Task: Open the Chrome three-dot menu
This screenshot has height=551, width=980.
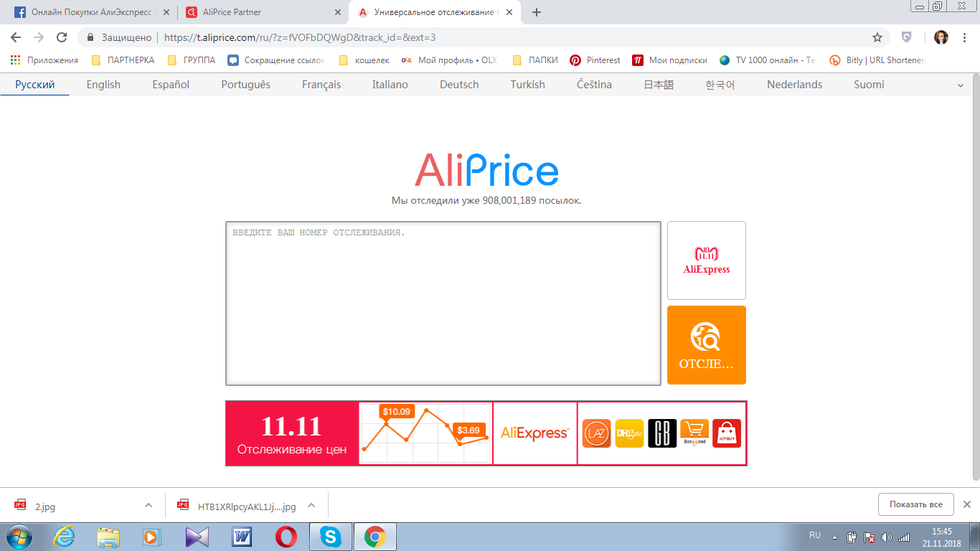Action: [x=965, y=37]
